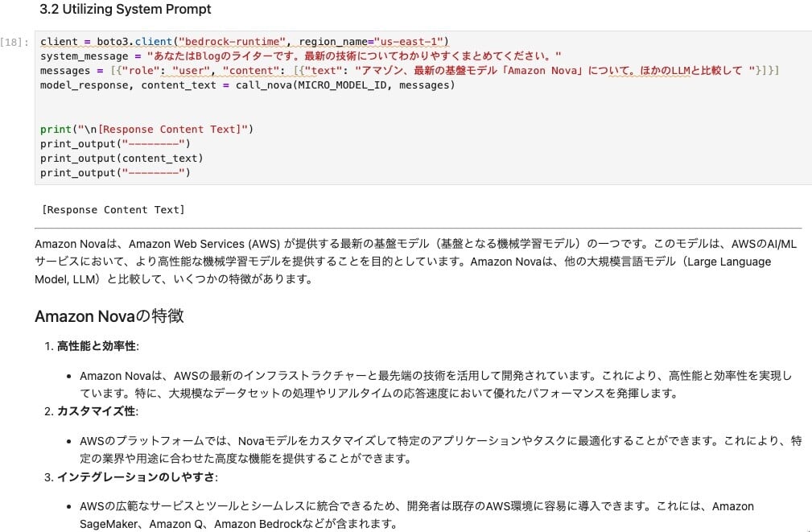Image resolution: width=812 pixels, height=532 pixels.
Task: Click the words "Large Language" in the intro paragraph
Action: click(729, 262)
